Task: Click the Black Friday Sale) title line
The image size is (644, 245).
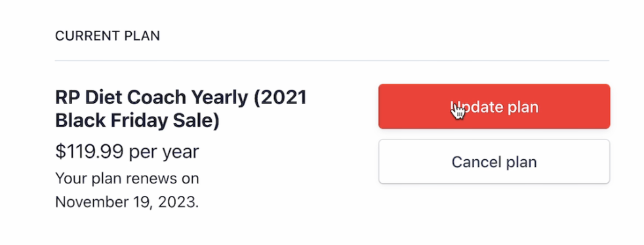Action: tap(137, 121)
